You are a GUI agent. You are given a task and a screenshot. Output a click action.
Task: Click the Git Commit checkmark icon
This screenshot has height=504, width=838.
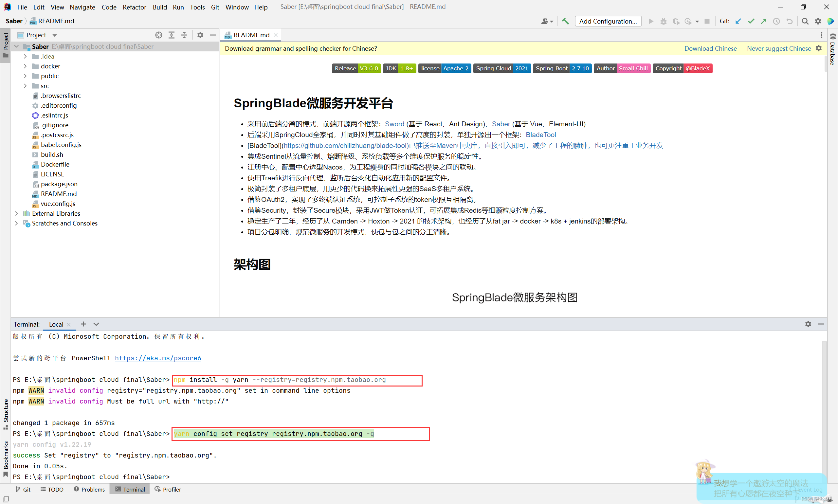[x=751, y=21]
